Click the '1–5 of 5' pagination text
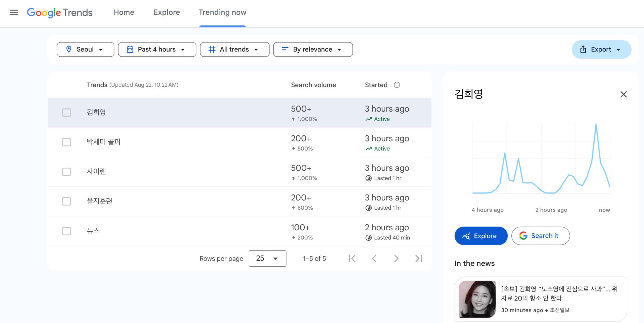This screenshot has height=323, width=644. pyautogui.click(x=314, y=259)
